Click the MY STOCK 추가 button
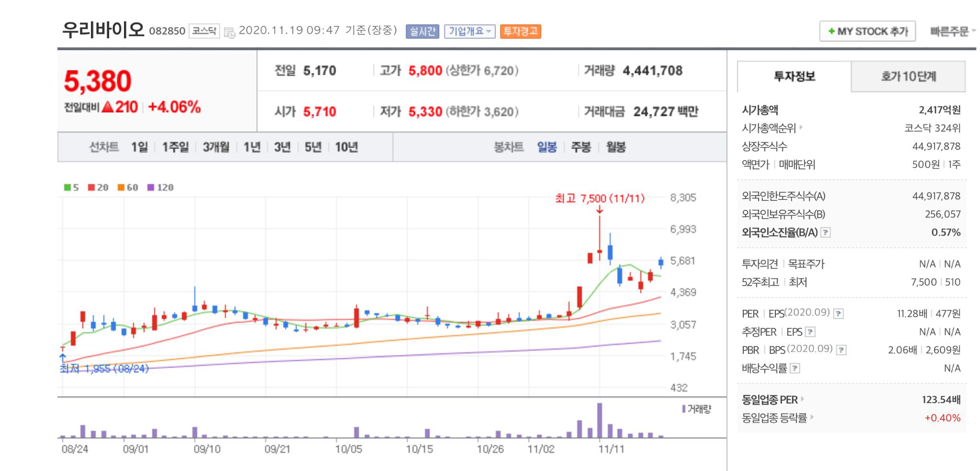Screen dimensions: 980x471 tap(867, 32)
